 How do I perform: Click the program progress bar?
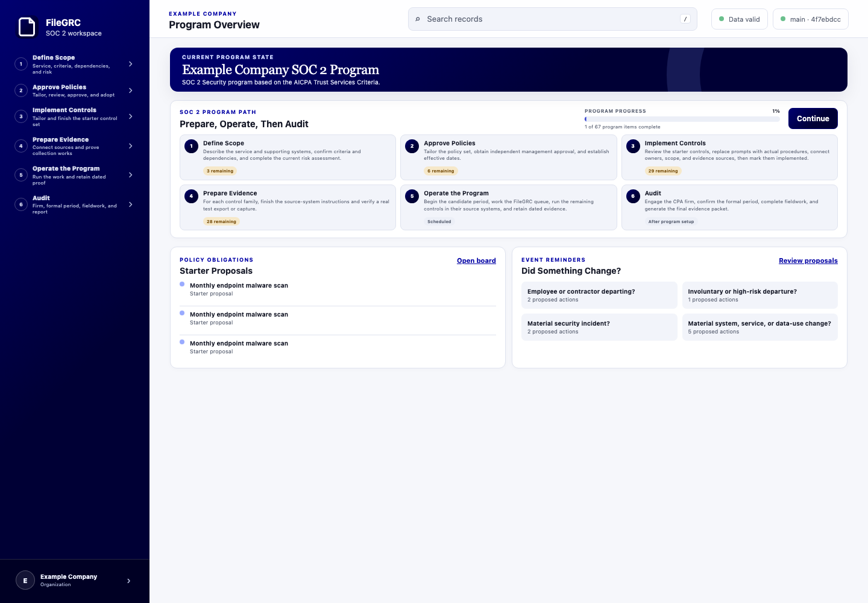(682, 119)
